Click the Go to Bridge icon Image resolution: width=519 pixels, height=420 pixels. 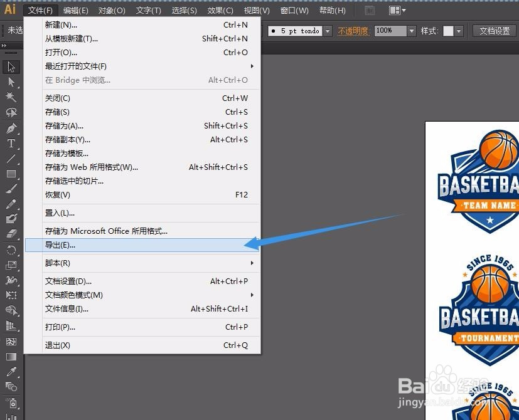pyautogui.click(x=370, y=11)
